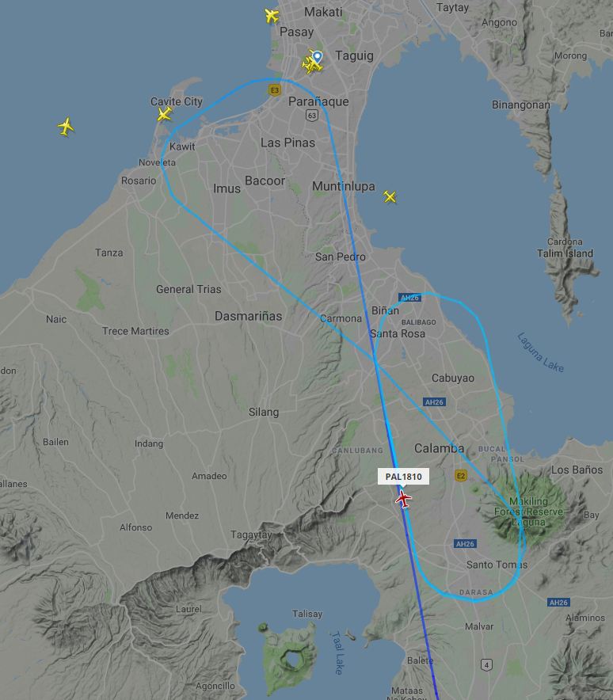Image resolution: width=613 pixels, height=700 pixels.
Task: Click the E3 expressway shield marker
Action: tap(275, 90)
